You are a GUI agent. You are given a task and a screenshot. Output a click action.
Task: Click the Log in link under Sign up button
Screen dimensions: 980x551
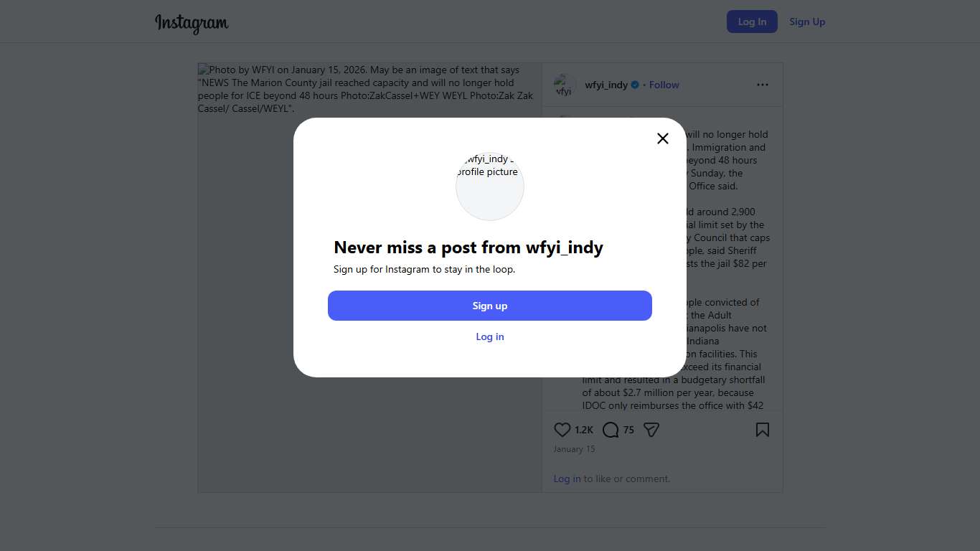click(x=490, y=336)
